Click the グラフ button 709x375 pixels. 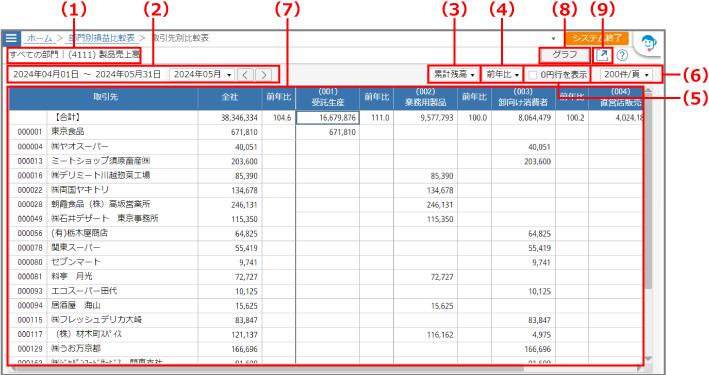coord(565,55)
